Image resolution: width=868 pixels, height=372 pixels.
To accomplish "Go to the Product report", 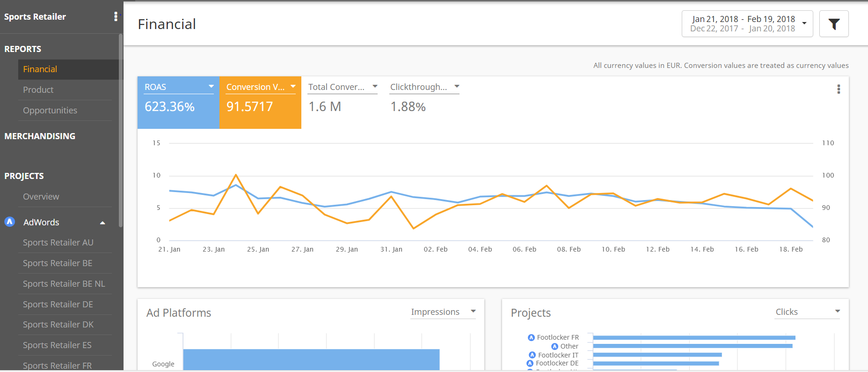I will coord(38,89).
